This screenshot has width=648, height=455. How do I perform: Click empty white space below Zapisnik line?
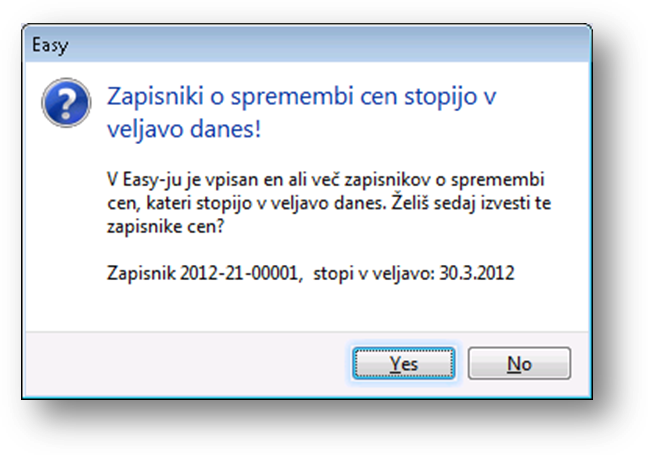point(306,308)
